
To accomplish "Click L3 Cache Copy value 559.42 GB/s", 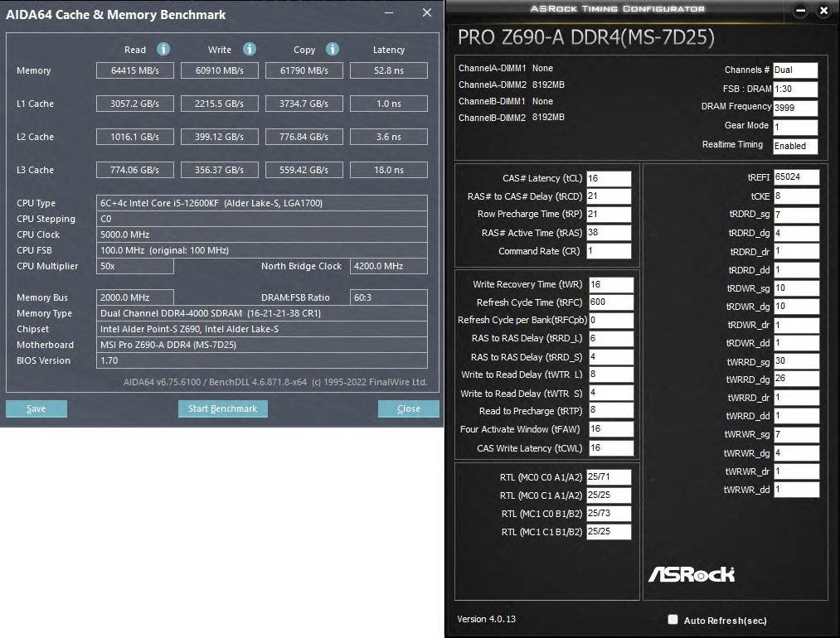I will [304, 170].
